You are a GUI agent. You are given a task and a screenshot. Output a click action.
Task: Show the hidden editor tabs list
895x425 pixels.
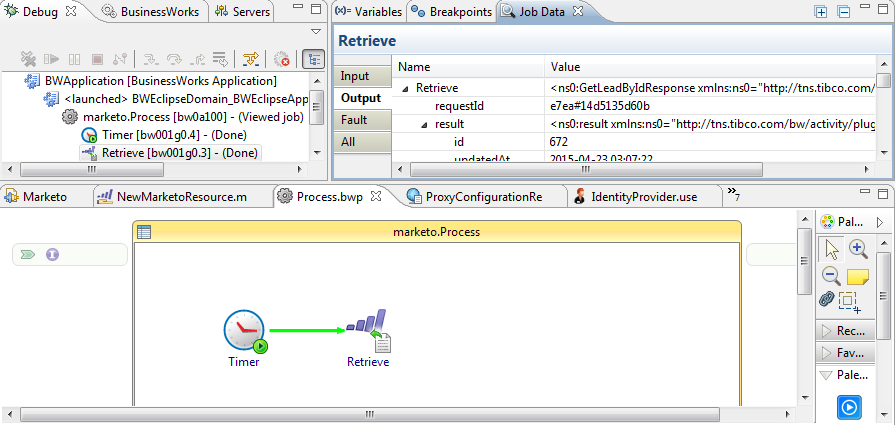click(733, 193)
